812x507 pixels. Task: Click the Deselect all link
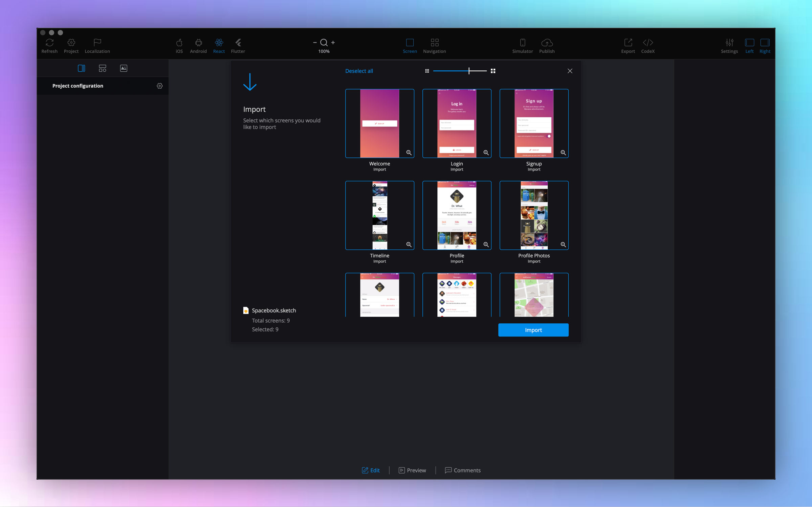coord(359,71)
